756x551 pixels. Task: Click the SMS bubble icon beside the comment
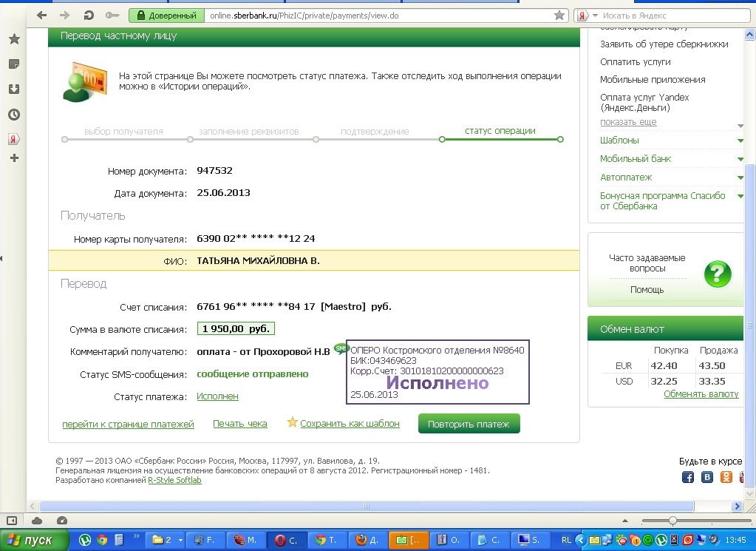[x=341, y=348]
